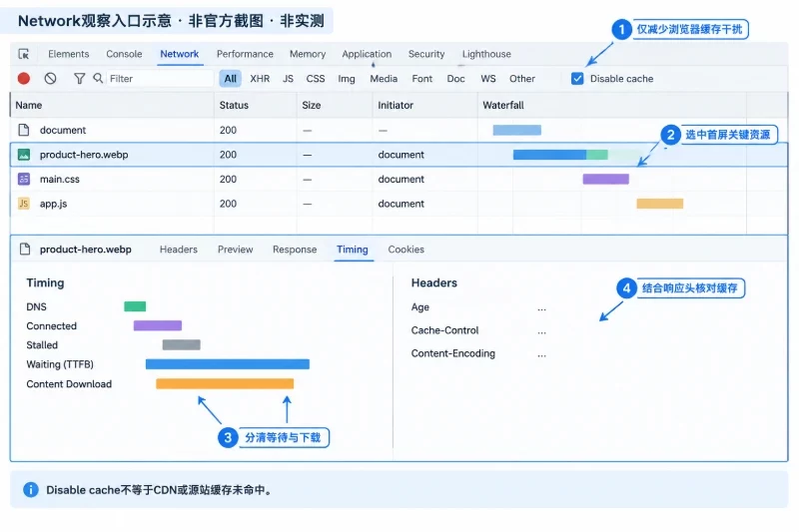Filter requests by Img
The width and height of the screenshot is (799, 532).
(347, 79)
